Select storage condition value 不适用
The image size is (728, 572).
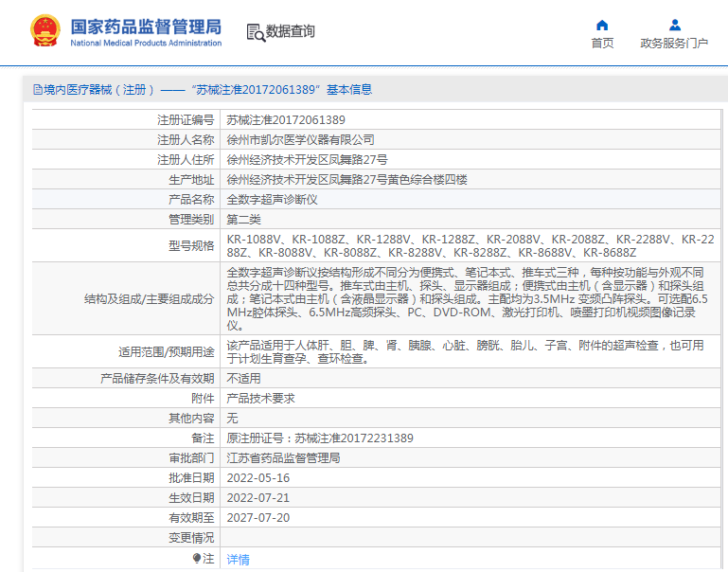click(x=243, y=379)
